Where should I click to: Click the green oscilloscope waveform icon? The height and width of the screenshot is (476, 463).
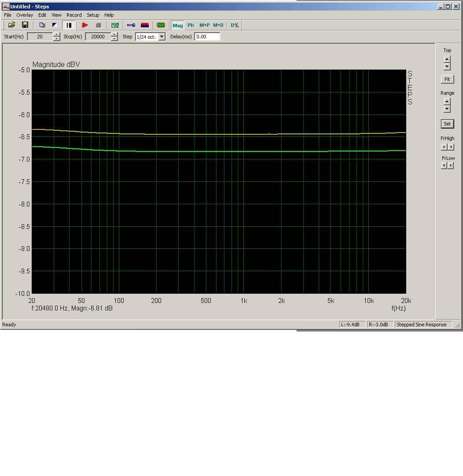pos(161,25)
